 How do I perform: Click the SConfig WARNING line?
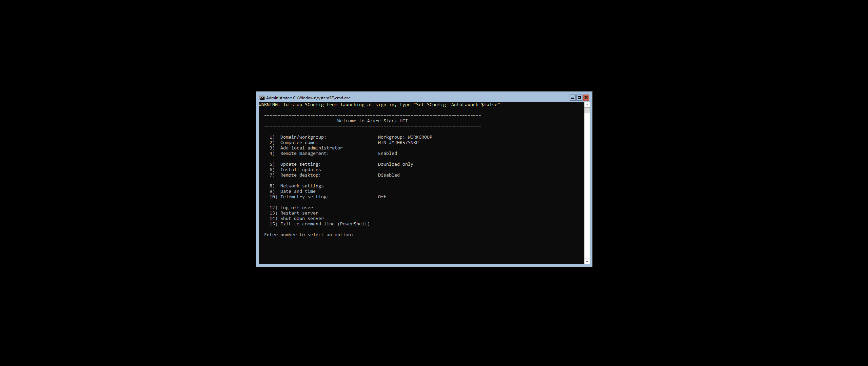(x=379, y=105)
